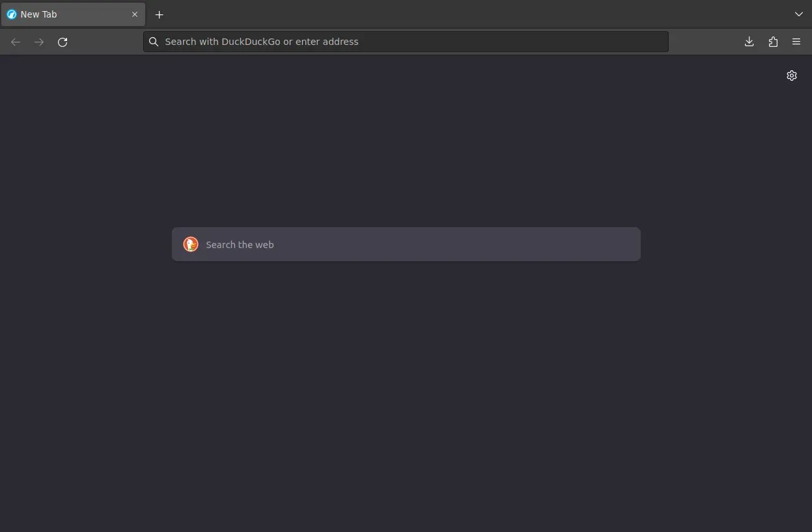Open the hamburger application menu
Screen dimensions: 812x532
click(796, 42)
